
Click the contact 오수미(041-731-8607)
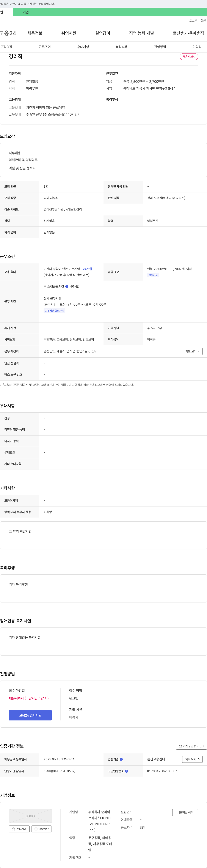click(x=60, y=771)
